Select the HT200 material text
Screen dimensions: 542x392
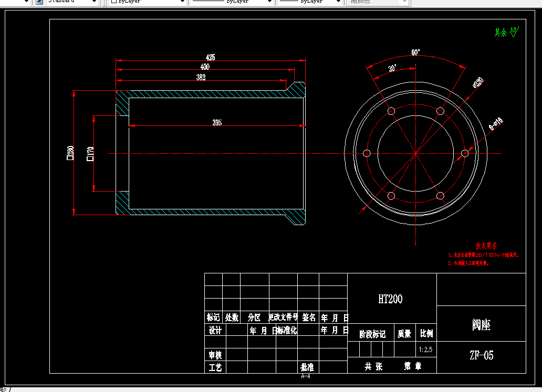390,299
